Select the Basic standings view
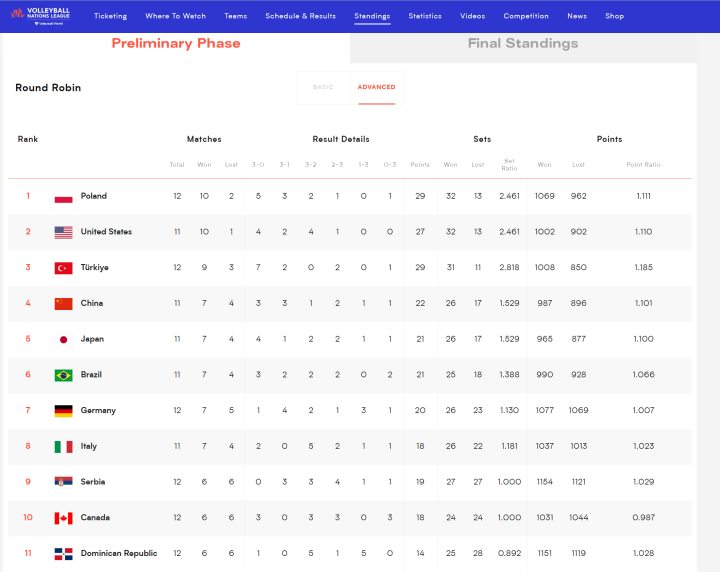 coord(323,87)
